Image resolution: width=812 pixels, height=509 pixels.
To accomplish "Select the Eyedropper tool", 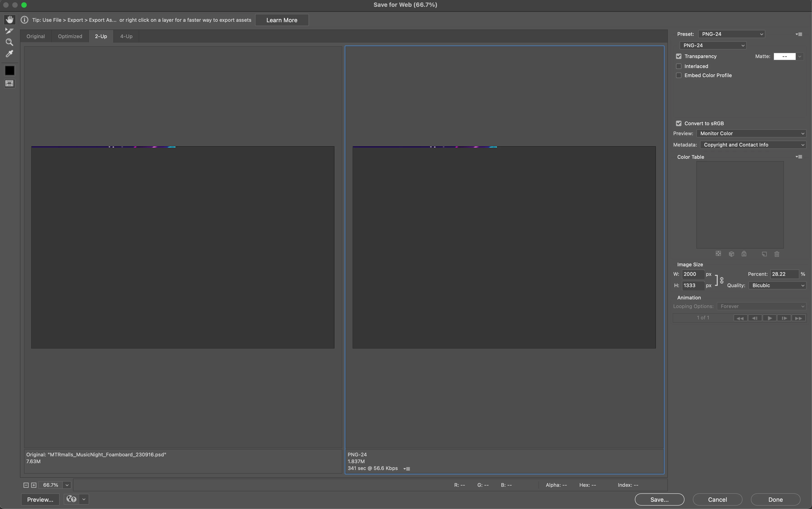I will pyautogui.click(x=10, y=54).
